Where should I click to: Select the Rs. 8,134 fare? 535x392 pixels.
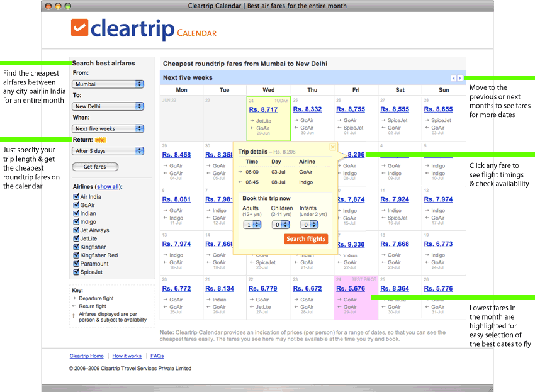(220, 289)
